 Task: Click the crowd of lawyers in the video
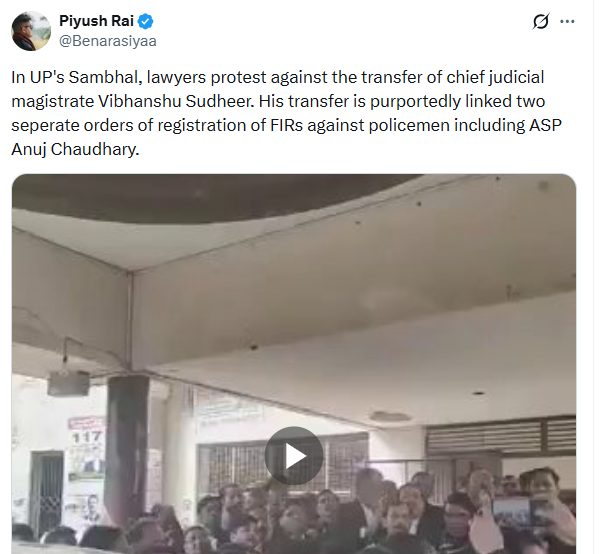pos(347,512)
